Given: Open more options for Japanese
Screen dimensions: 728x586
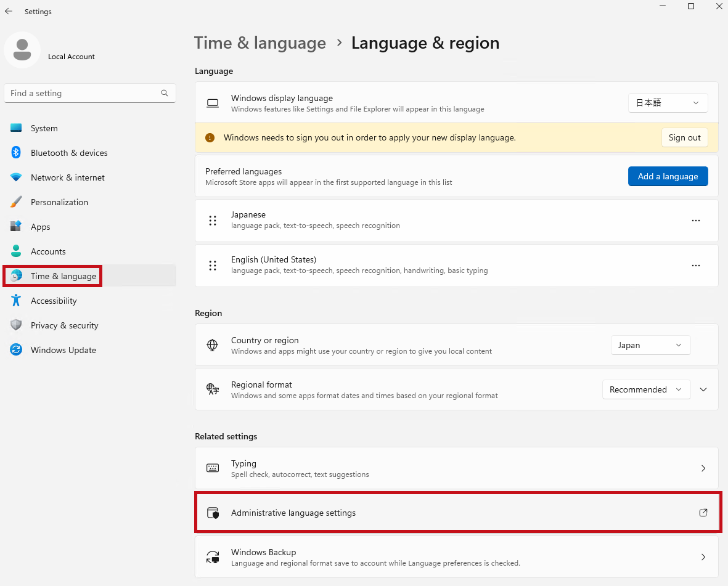Looking at the screenshot, I should coord(695,221).
